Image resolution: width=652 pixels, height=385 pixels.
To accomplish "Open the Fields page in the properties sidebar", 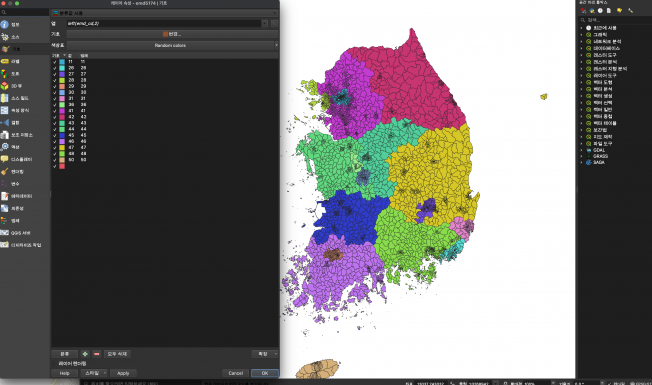I will pos(24,98).
